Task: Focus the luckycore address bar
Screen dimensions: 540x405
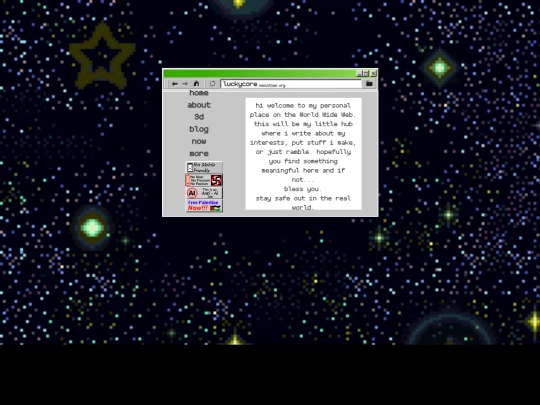Action: 291,84
